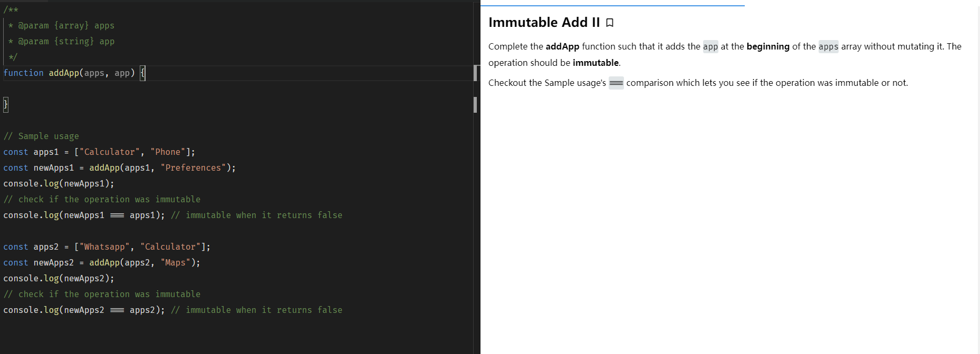Click the lower marker in editor overview ruler
This screenshot has height=354, width=980.
coord(475,104)
